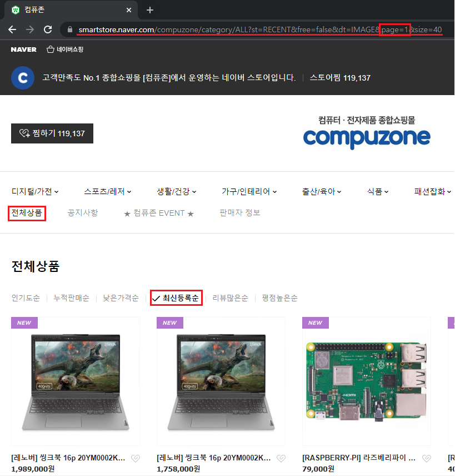Image resolution: width=455 pixels, height=476 pixels.
Task: Select the 전체상품 menu item
Action: click(27, 213)
